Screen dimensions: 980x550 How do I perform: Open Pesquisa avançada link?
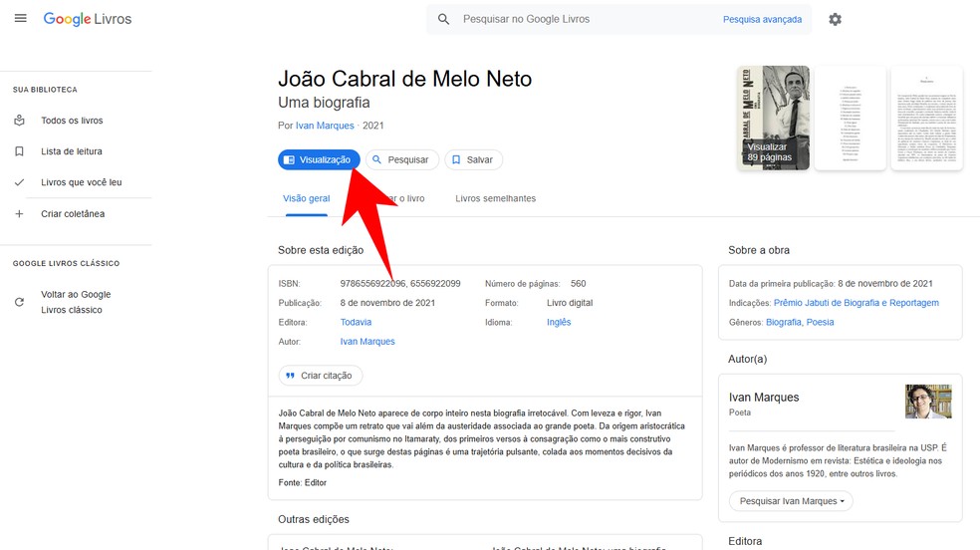pos(762,19)
